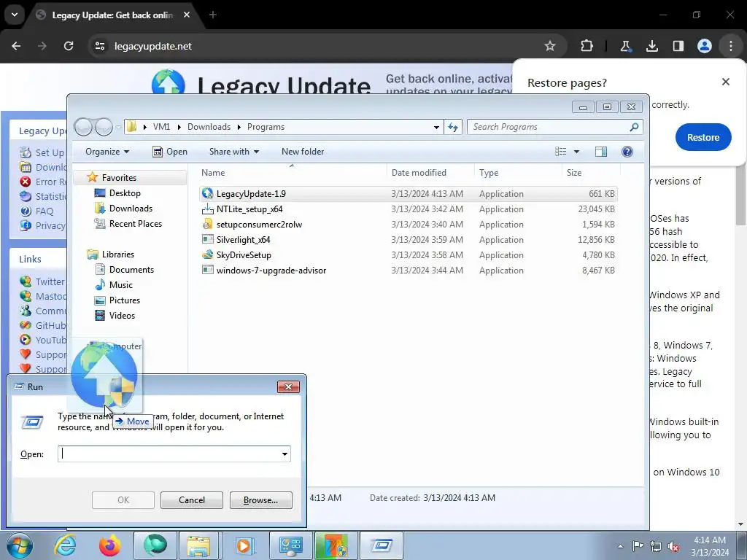Toggle the Explorer preview pane
Image resolution: width=747 pixels, height=560 pixels.
pyautogui.click(x=601, y=152)
